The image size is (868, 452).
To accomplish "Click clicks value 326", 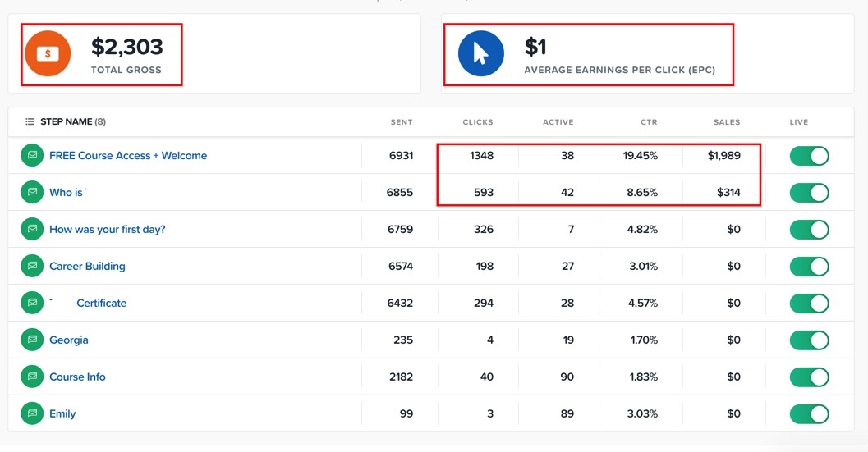I will (484, 229).
